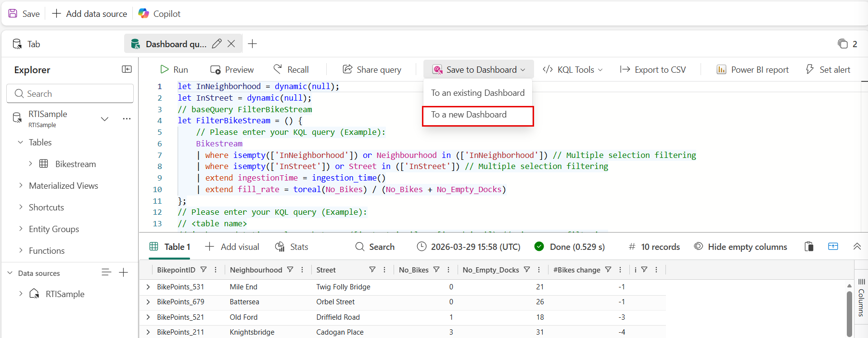The height and width of the screenshot is (338, 868).
Task: Click the pencil icon to rename tab
Action: click(217, 44)
